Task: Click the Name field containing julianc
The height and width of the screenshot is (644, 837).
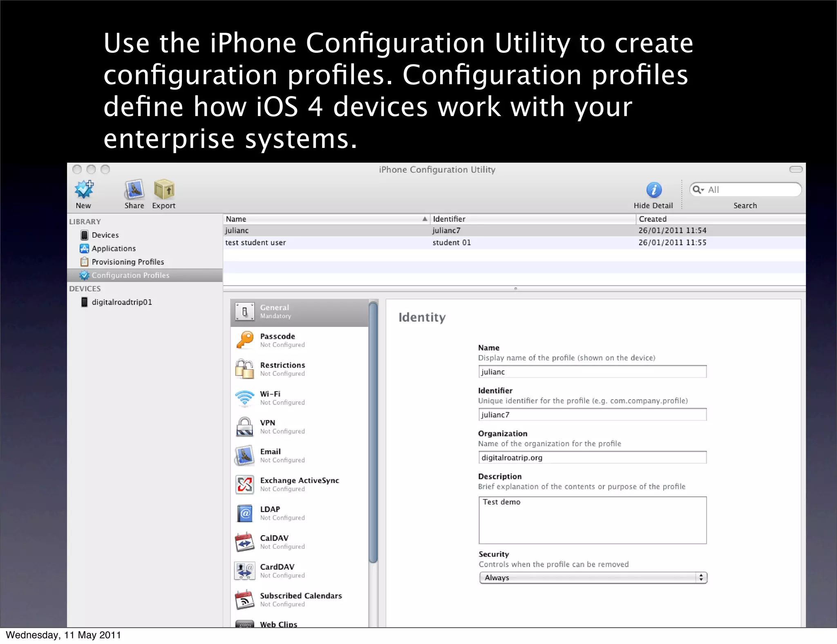Action: 592,372
